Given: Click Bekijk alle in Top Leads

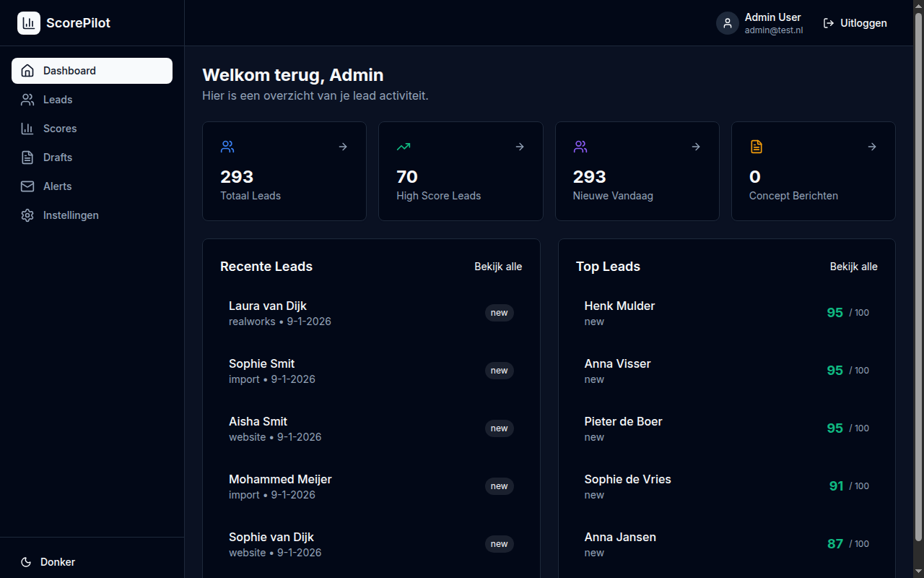Looking at the screenshot, I should point(854,267).
